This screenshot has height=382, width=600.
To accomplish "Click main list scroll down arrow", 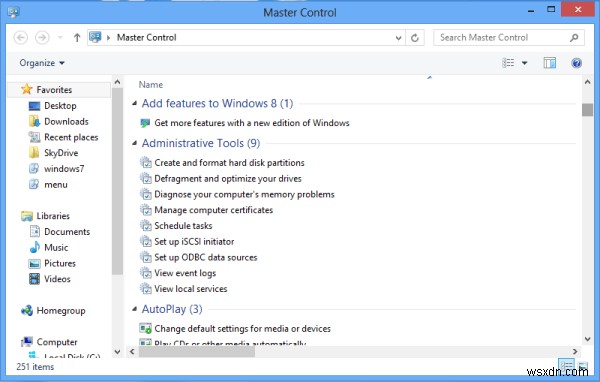I will (x=587, y=339).
